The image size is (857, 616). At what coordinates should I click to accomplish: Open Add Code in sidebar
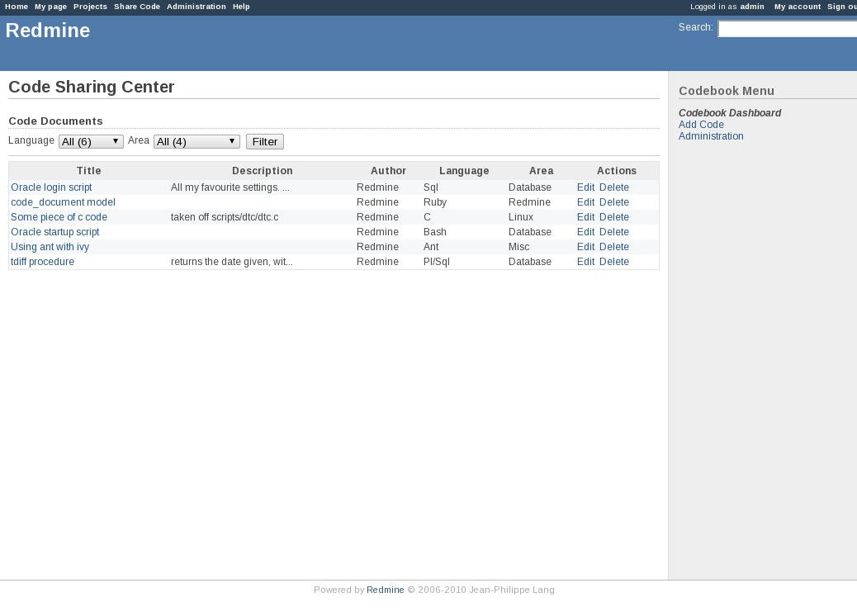pyautogui.click(x=701, y=125)
